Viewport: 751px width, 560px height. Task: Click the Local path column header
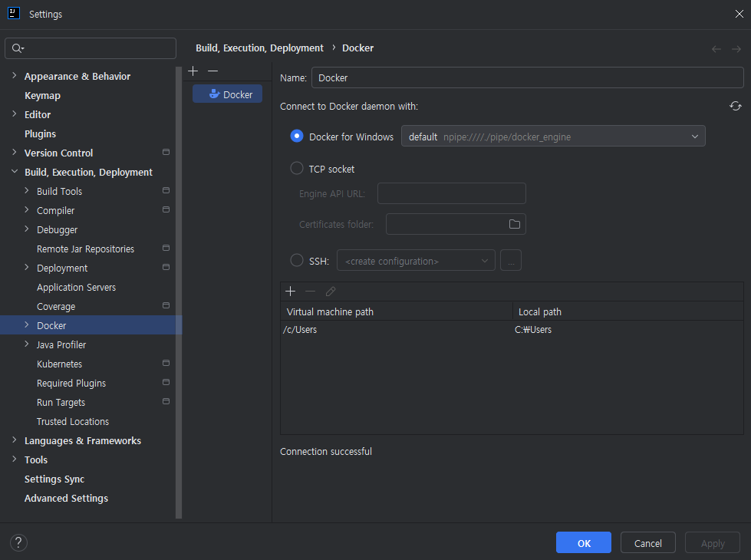tap(628, 311)
